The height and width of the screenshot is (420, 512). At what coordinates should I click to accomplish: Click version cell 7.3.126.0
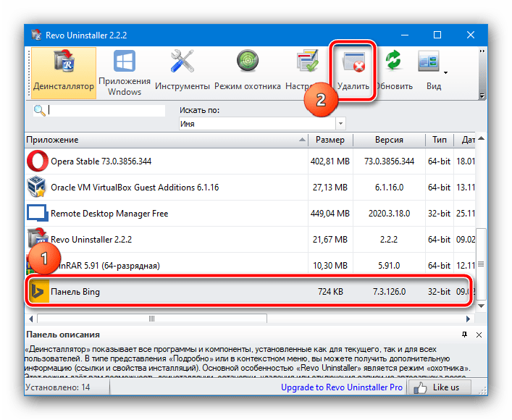point(389,292)
